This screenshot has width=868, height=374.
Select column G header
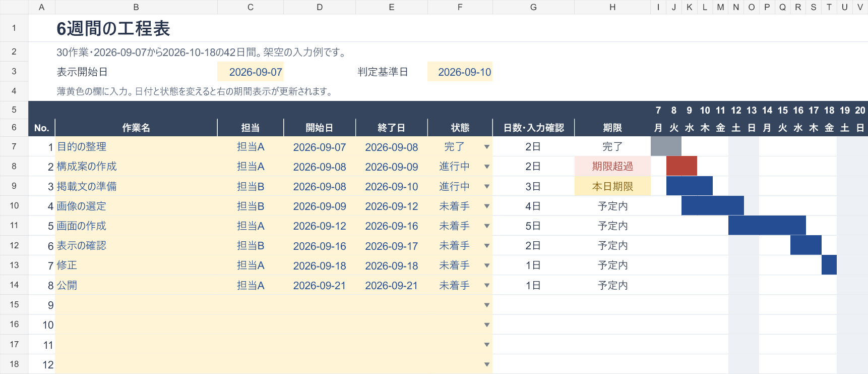coord(533,7)
